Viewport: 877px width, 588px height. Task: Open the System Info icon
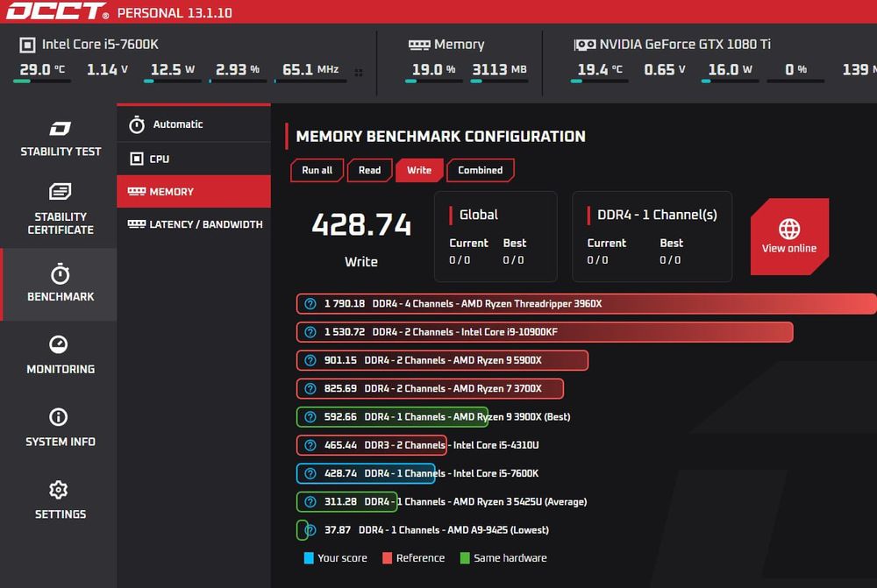coord(59,417)
